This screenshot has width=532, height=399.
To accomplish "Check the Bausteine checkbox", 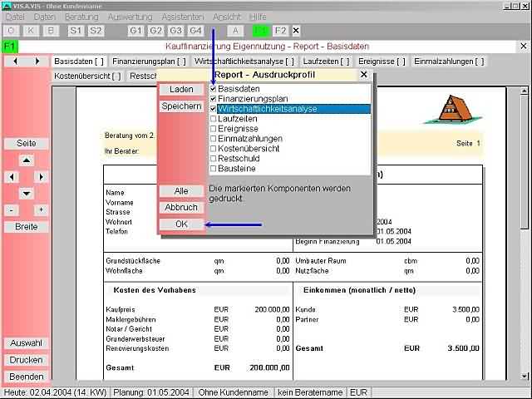I will tap(213, 168).
